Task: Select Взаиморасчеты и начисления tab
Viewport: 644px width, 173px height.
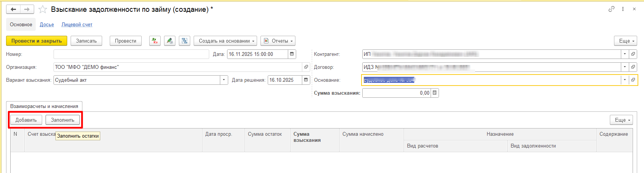Action: (x=44, y=106)
